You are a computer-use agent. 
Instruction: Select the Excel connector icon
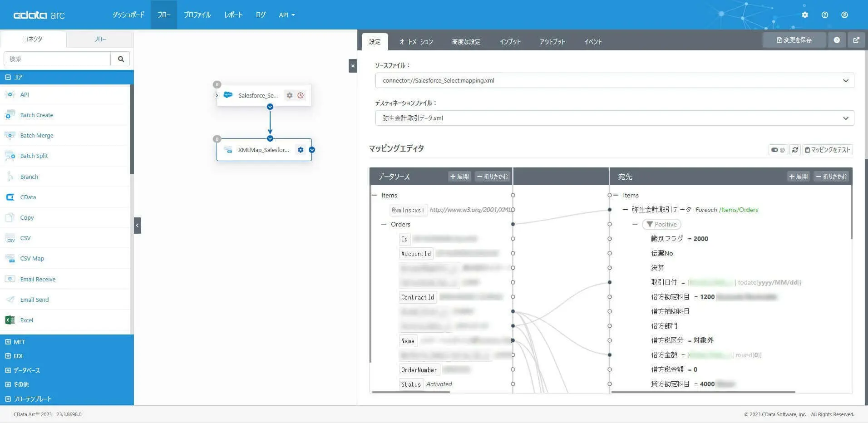click(10, 320)
